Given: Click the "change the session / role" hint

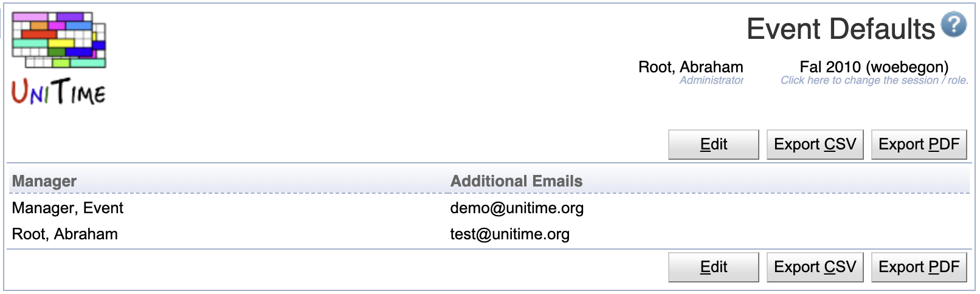Looking at the screenshot, I should tap(874, 80).
